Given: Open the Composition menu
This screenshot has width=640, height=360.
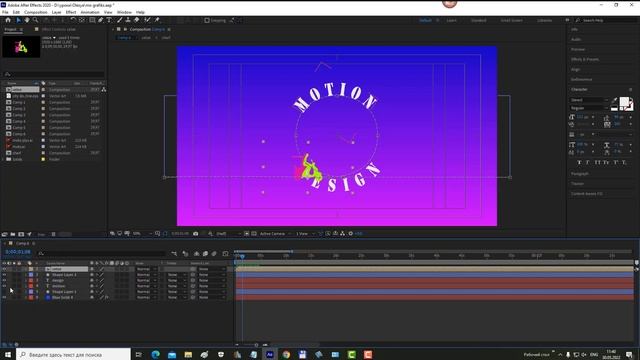Looking at the screenshot, I should pos(36,12).
